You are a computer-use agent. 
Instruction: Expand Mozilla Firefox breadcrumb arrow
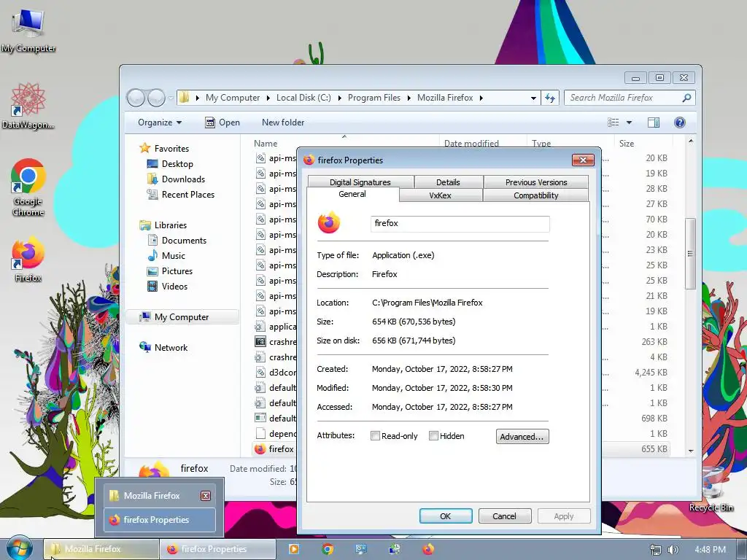481,98
